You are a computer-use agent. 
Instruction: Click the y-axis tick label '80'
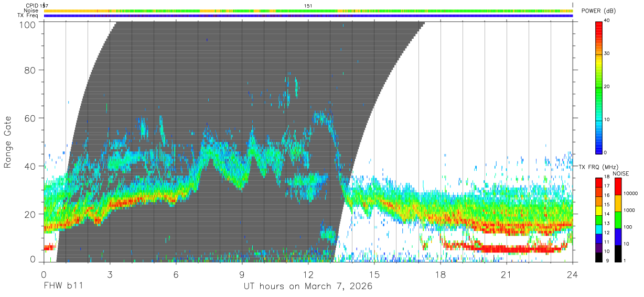30,70
